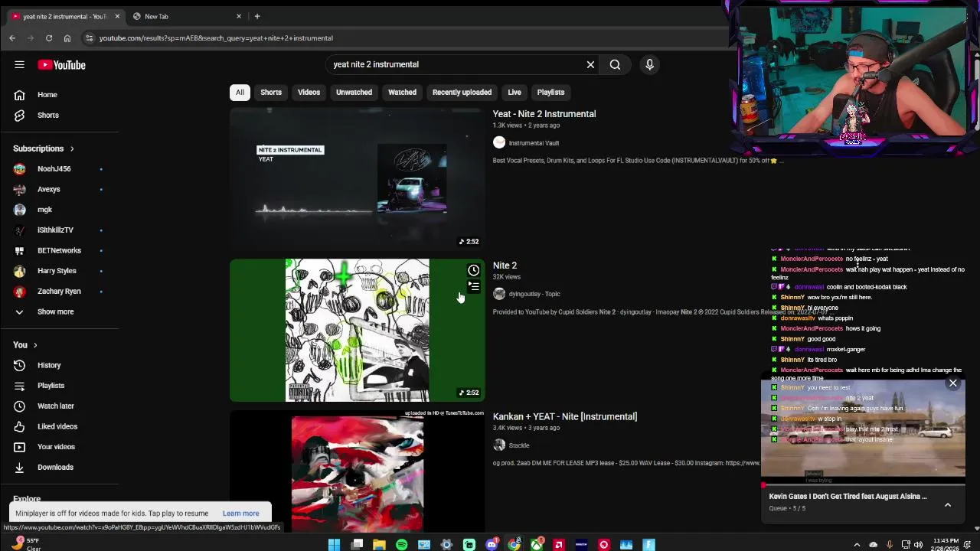Click the browser home icon

pyautogui.click(x=67, y=38)
